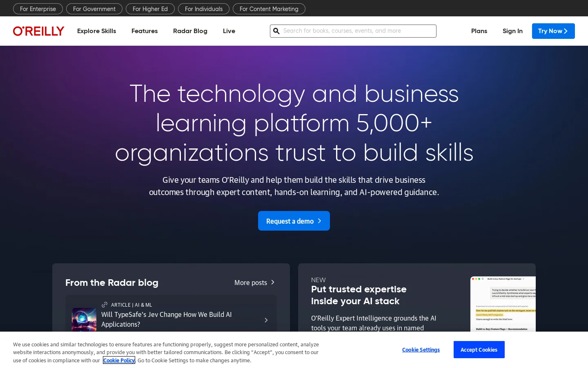Click the AI stack preview screenshot
The width and height of the screenshot is (588, 368).
503,304
